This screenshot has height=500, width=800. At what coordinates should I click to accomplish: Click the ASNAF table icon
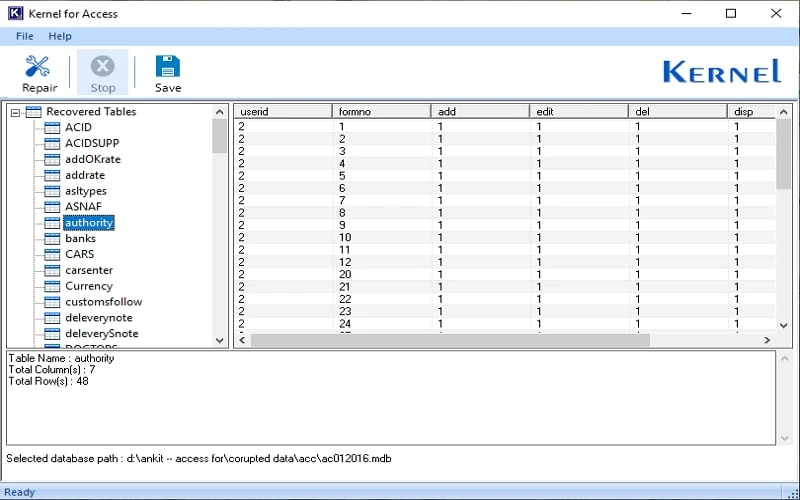[x=52, y=207]
